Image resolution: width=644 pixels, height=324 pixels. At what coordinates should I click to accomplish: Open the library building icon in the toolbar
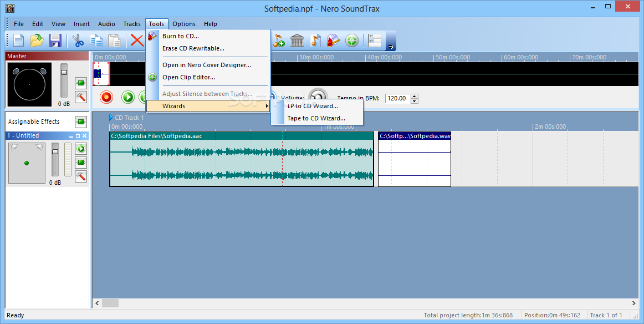(x=297, y=40)
